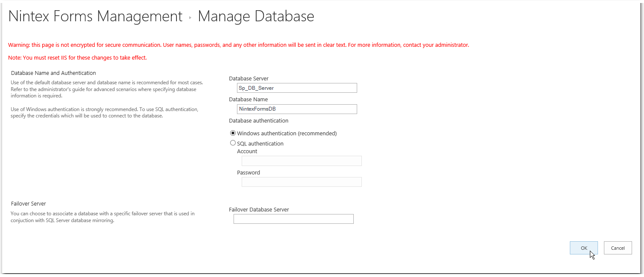
Task: Click the SQL Server database mirroring description
Action: (x=103, y=217)
